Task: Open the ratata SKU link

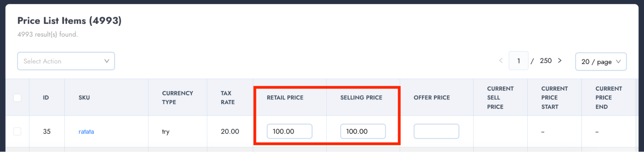Action: pyautogui.click(x=86, y=132)
